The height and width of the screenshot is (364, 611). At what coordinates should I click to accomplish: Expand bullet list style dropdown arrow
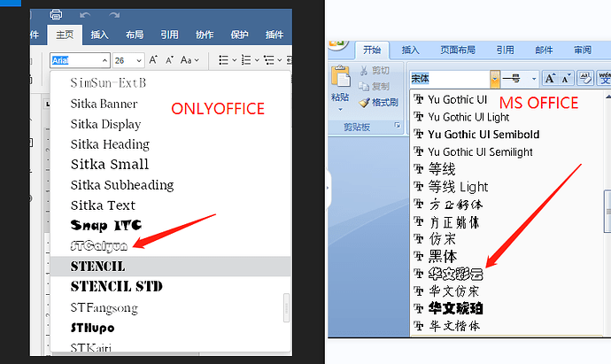(234, 60)
